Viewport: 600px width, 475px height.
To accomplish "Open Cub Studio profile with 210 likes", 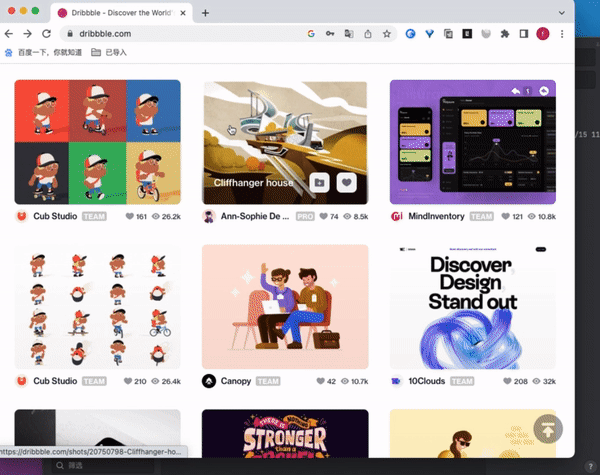I will (55, 382).
